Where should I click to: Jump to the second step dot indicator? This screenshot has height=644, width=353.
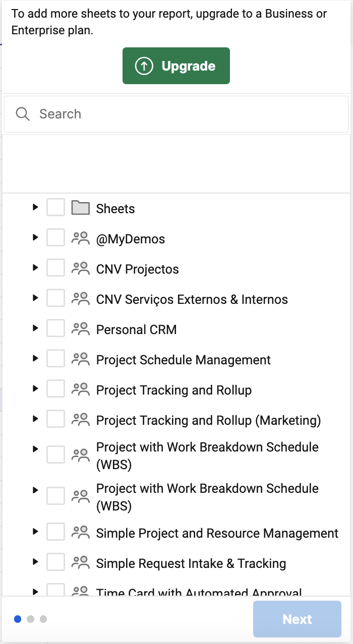pos(30,619)
